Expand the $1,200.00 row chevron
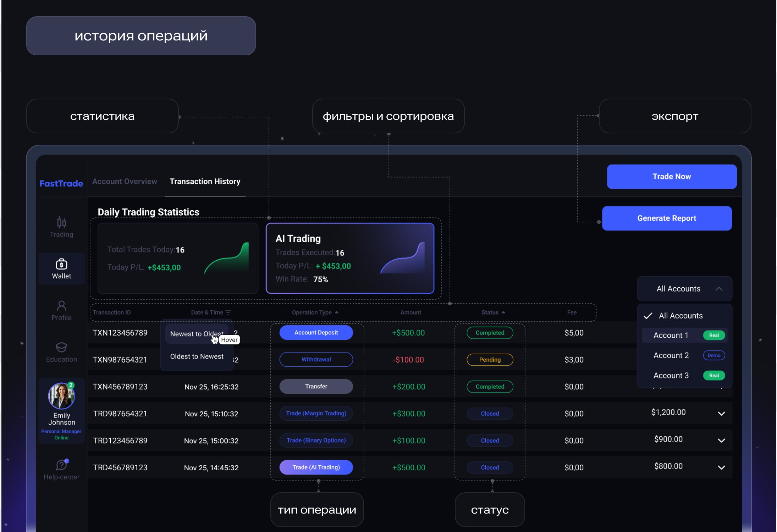 [721, 414]
